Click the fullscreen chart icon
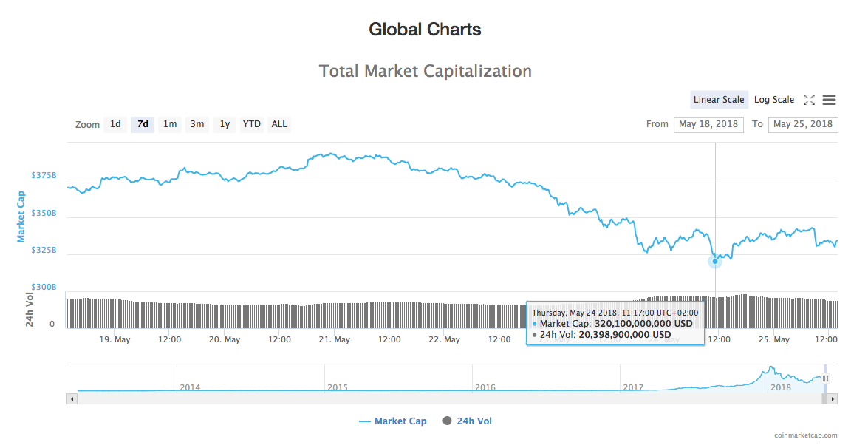The height and width of the screenshot is (445, 868). tap(809, 100)
